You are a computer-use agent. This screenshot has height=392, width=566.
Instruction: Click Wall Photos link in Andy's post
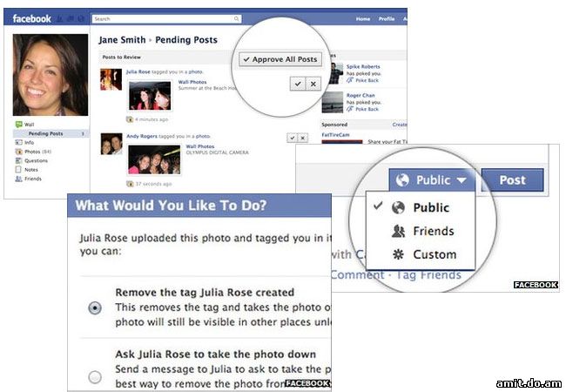pos(200,146)
